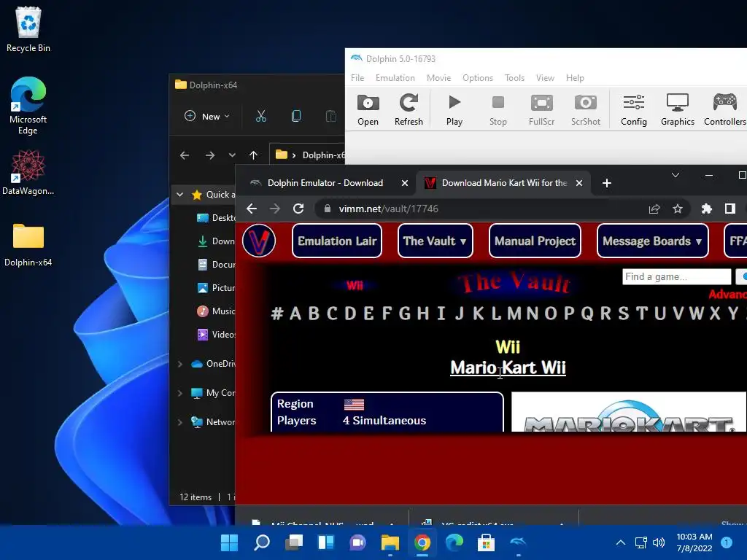The width and height of the screenshot is (747, 560).
Task: Click the Cut scissors icon in Explorer
Action: pos(261,116)
